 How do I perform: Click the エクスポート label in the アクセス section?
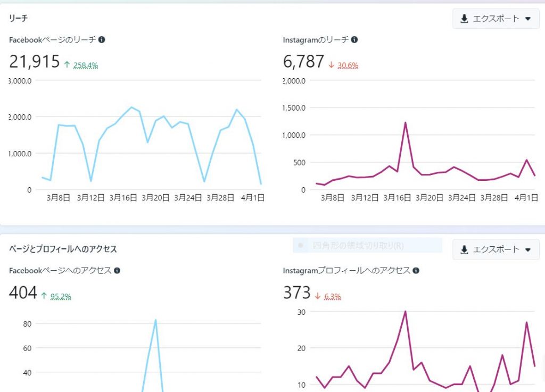[x=496, y=249]
